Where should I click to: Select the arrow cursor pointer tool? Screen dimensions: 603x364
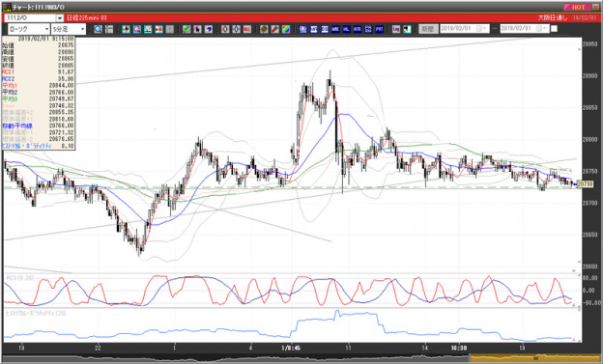pyautogui.click(x=197, y=29)
